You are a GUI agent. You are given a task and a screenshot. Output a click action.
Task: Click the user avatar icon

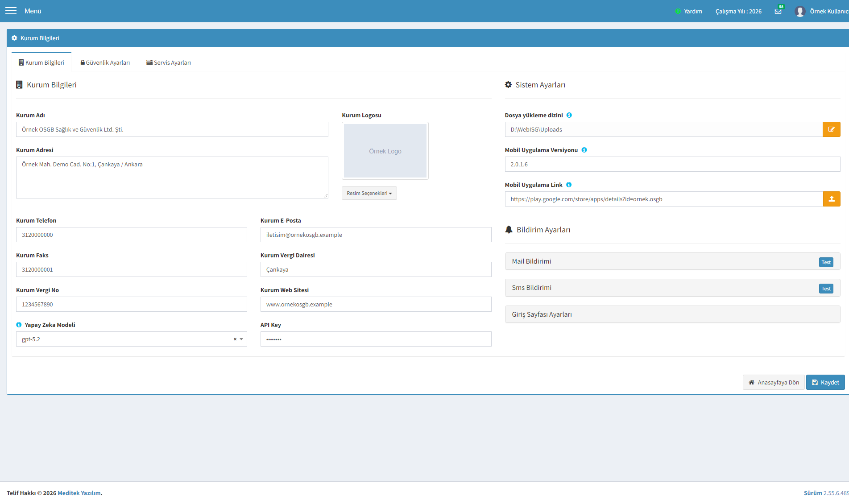click(800, 11)
